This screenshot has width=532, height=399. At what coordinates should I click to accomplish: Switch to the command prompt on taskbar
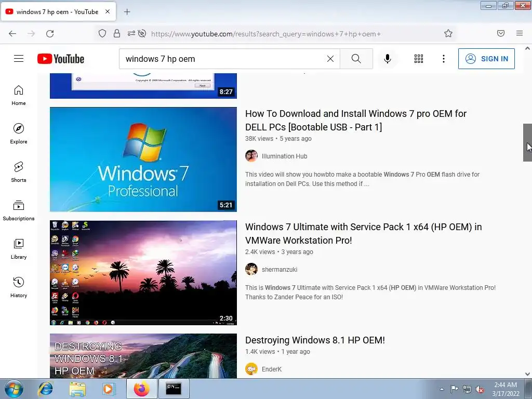(174, 389)
